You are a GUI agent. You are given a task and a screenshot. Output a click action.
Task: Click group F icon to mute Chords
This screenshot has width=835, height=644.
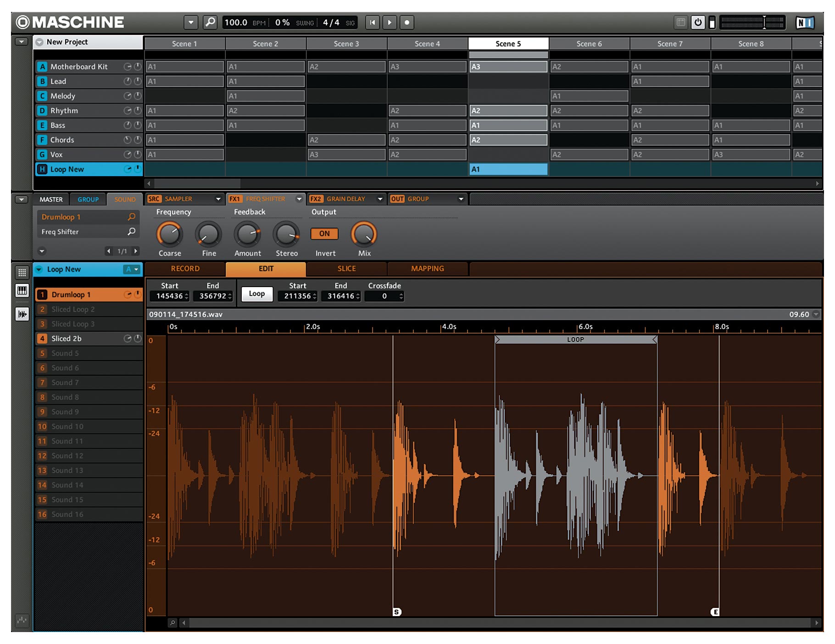(x=42, y=140)
